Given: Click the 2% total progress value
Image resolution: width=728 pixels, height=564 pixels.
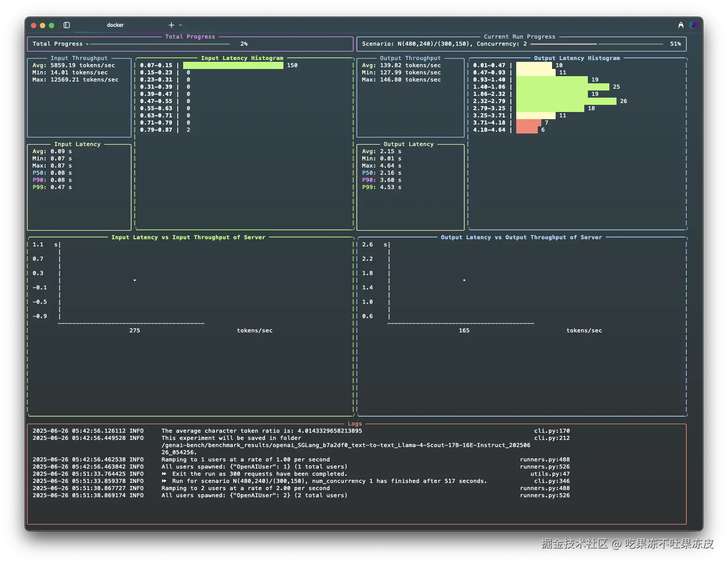Looking at the screenshot, I should pyautogui.click(x=244, y=44).
